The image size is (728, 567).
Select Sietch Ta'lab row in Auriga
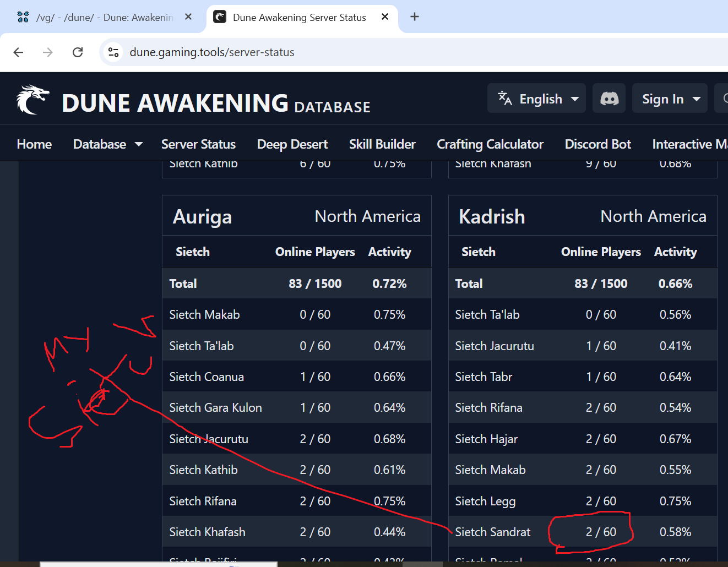(x=297, y=346)
